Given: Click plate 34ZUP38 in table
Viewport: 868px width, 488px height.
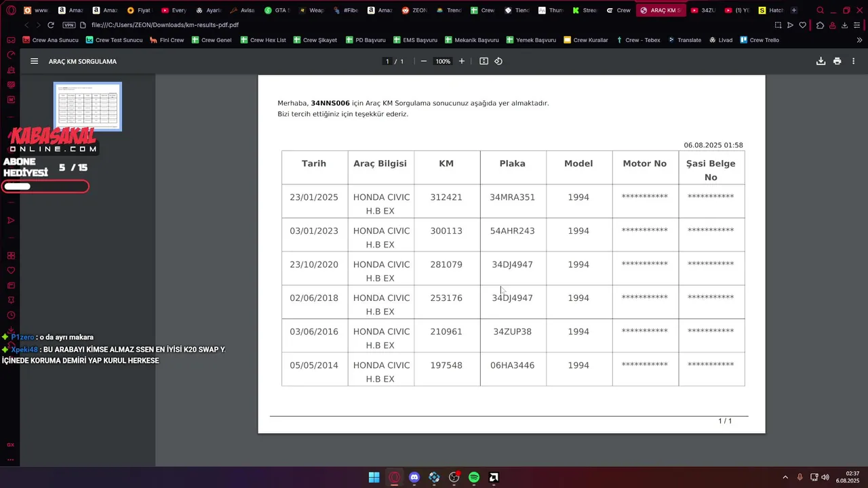Looking at the screenshot, I should click(512, 331).
